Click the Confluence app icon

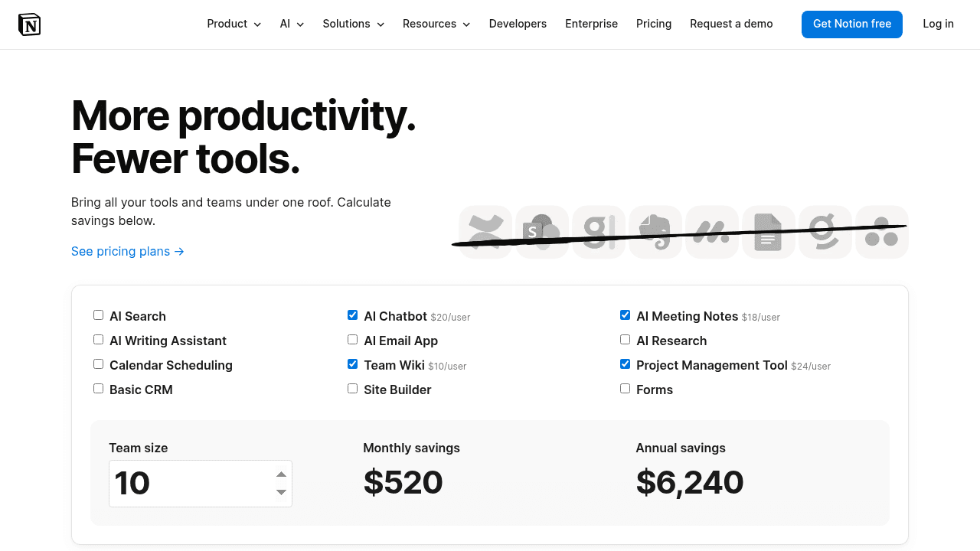485,232
